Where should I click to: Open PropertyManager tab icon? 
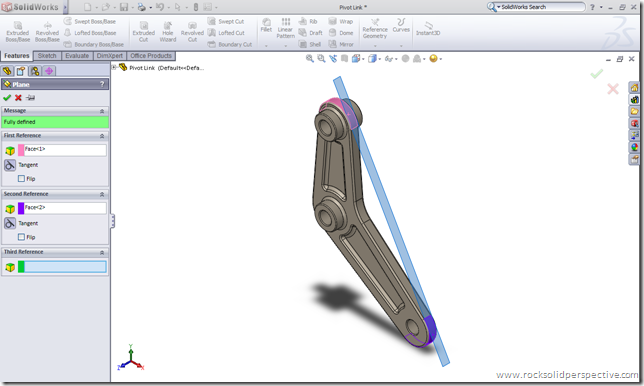pyautogui.click(x=21, y=71)
